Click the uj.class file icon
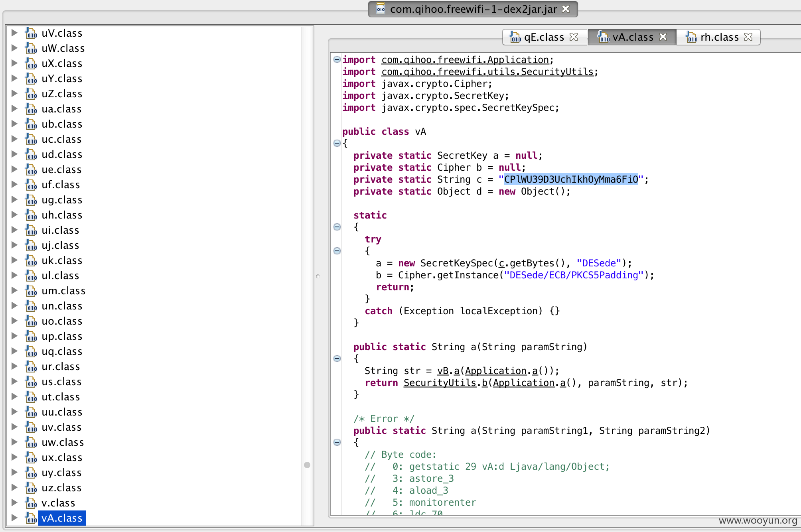The width and height of the screenshot is (801, 532). (x=31, y=245)
